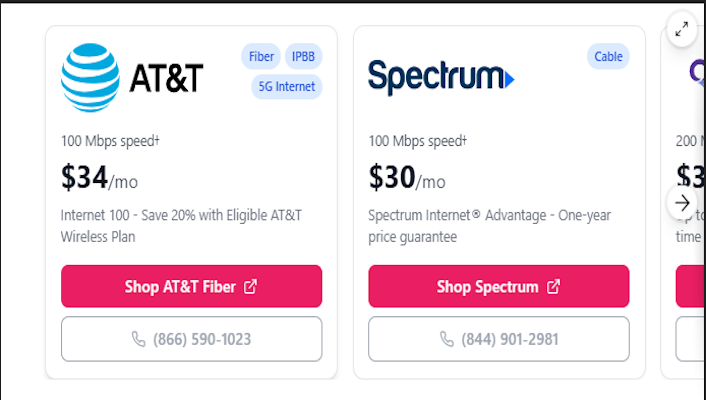Viewport: 706px width, 400px height.
Task: Click the Spectrum Internet Advantage description text
Action: [x=489, y=226]
